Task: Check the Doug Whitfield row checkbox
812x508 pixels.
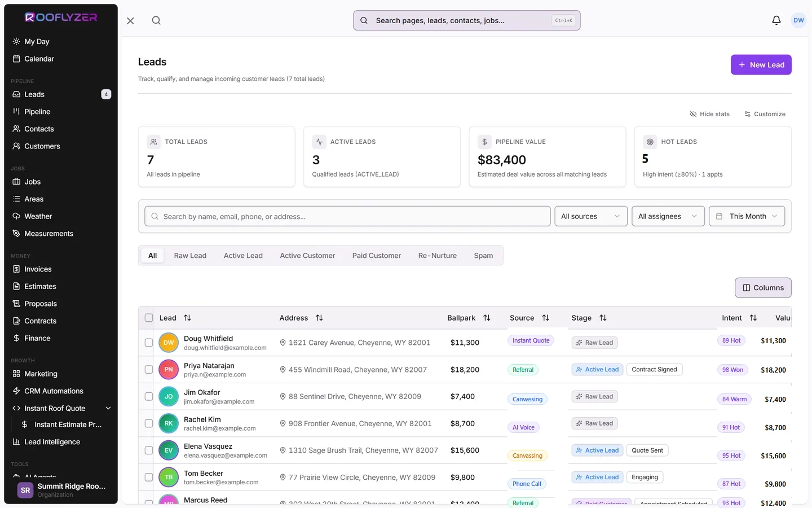Action: [149, 343]
